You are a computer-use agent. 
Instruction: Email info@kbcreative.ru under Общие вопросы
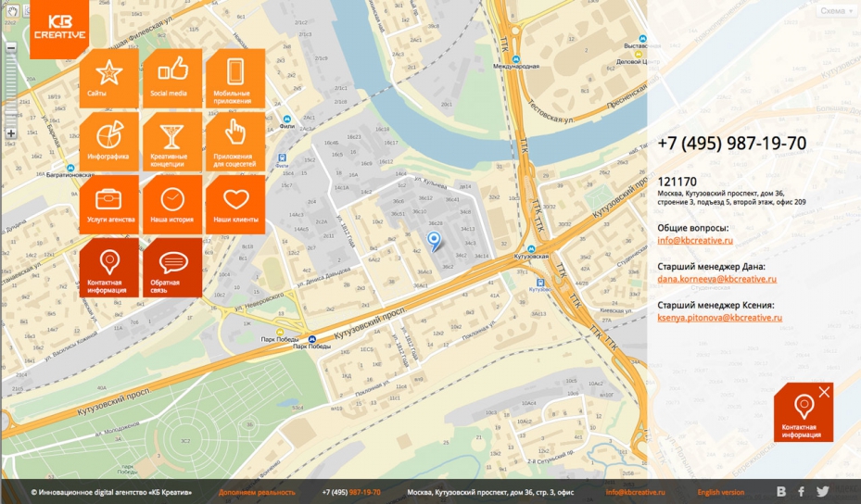pyautogui.click(x=695, y=240)
